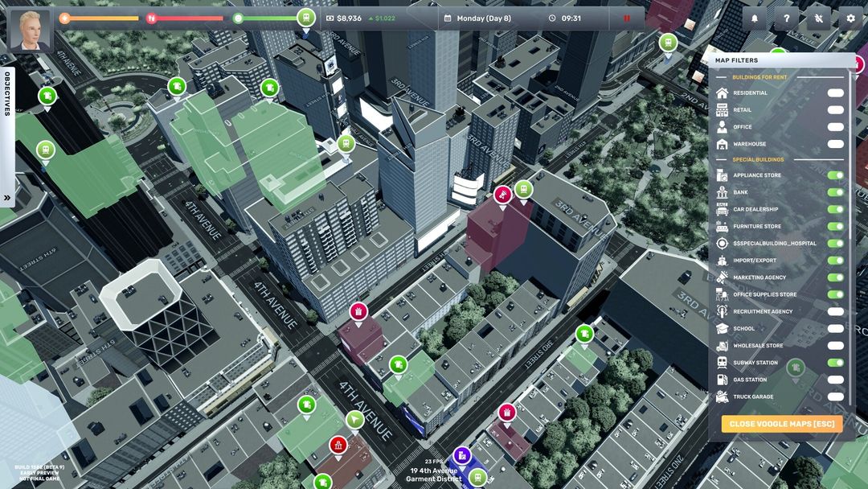Select the green navigation arrow marker on 4th Avenue
This screenshot has height=489, width=868.
pyautogui.click(x=354, y=419)
